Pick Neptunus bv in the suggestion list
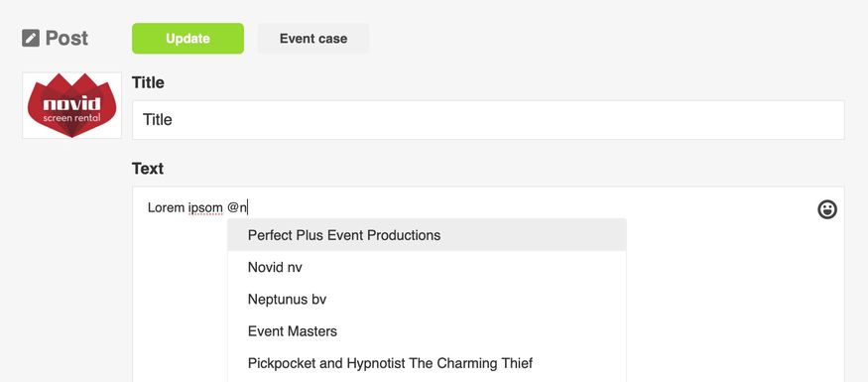 [x=427, y=300]
